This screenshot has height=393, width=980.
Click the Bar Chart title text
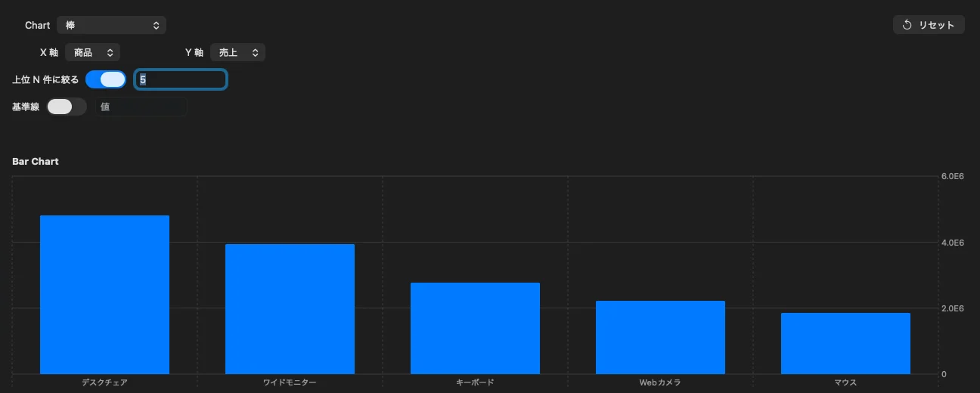click(36, 162)
